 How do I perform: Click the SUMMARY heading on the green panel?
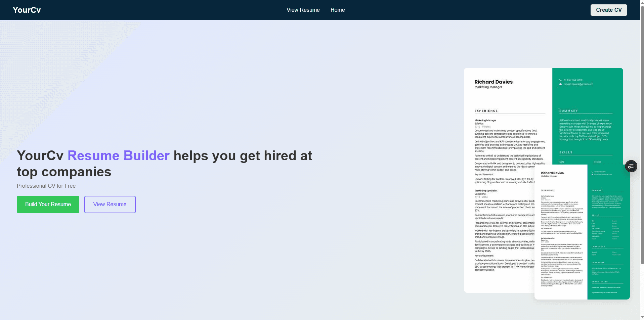[x=568, y=110]
